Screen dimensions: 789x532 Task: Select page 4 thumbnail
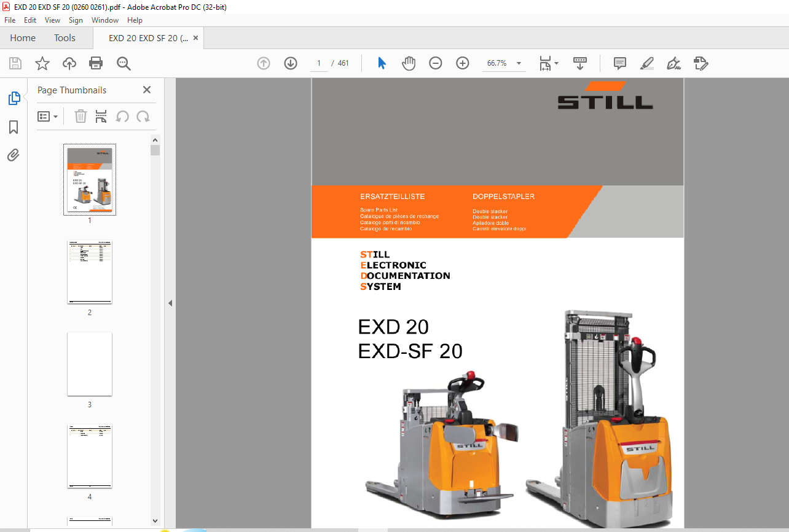tap(90, 456)
